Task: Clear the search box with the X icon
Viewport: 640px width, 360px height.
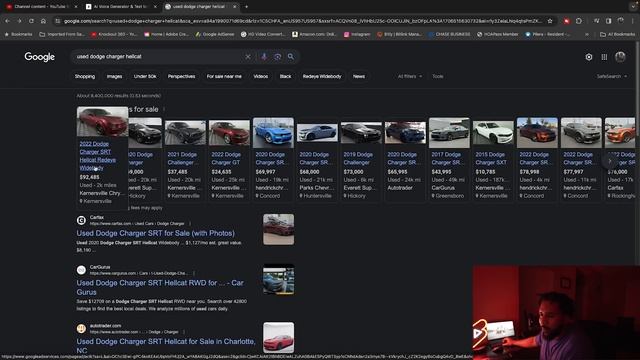Action: (x=248, y=57)
